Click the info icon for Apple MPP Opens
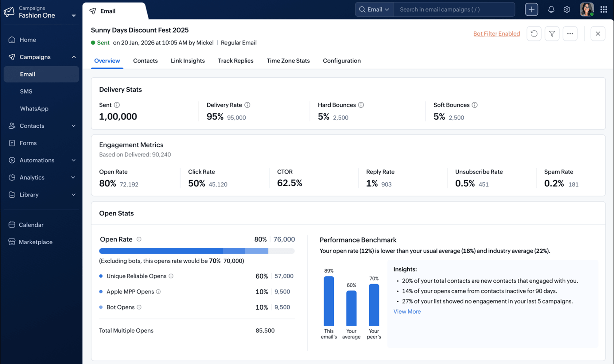This screenshot has width=614, height=364. [158, 292]
